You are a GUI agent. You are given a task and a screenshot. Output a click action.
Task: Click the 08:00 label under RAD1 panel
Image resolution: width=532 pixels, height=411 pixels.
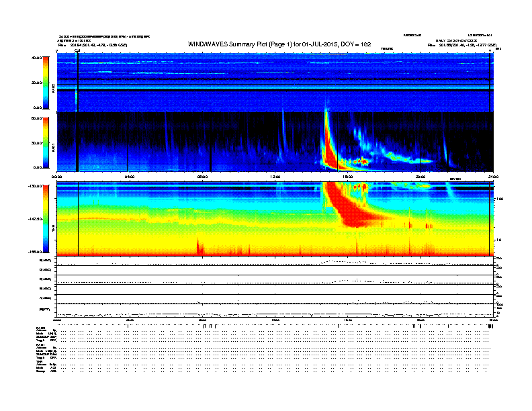click(202, 177)
